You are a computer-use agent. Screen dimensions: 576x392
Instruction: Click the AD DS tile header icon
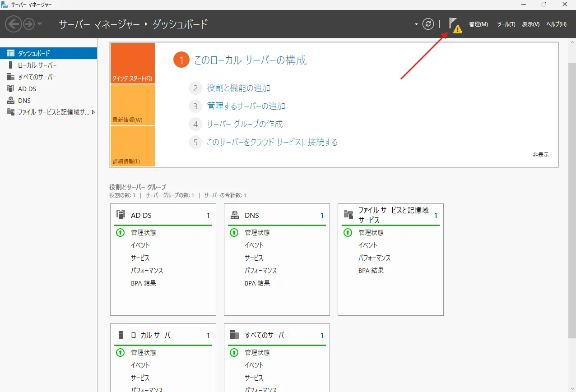[121, 215]
